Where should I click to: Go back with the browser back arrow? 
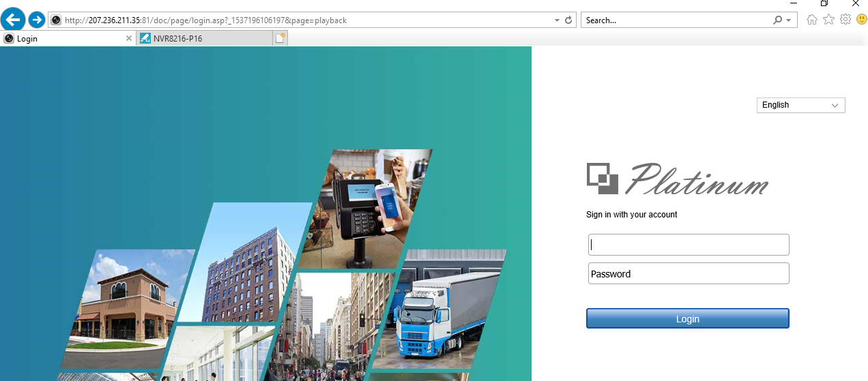[13, 19]
